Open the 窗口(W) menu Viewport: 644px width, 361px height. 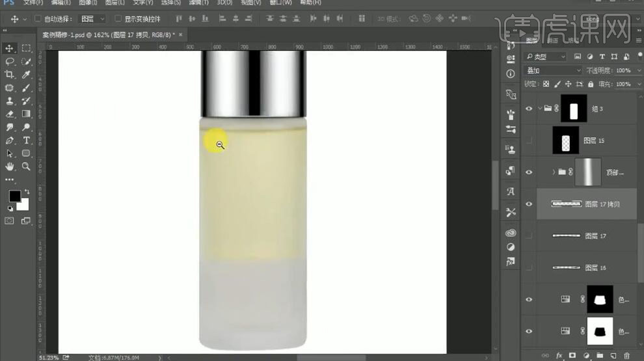click(280, 3)
